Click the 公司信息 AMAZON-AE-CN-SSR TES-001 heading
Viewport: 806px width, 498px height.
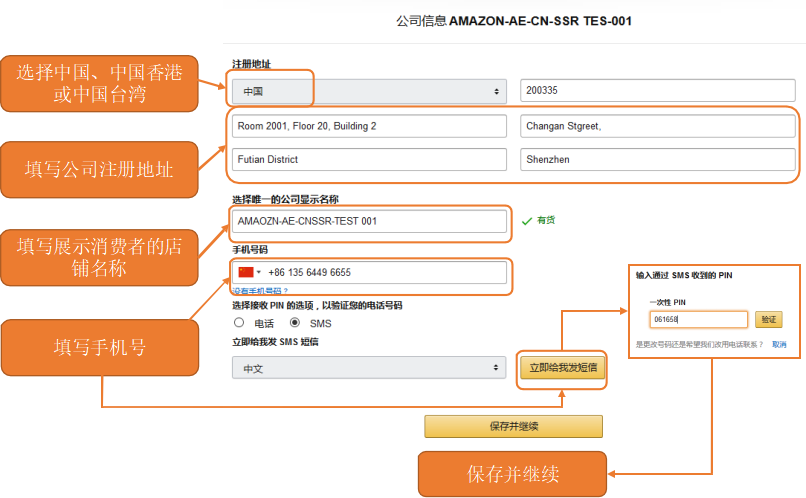point(514,21)
